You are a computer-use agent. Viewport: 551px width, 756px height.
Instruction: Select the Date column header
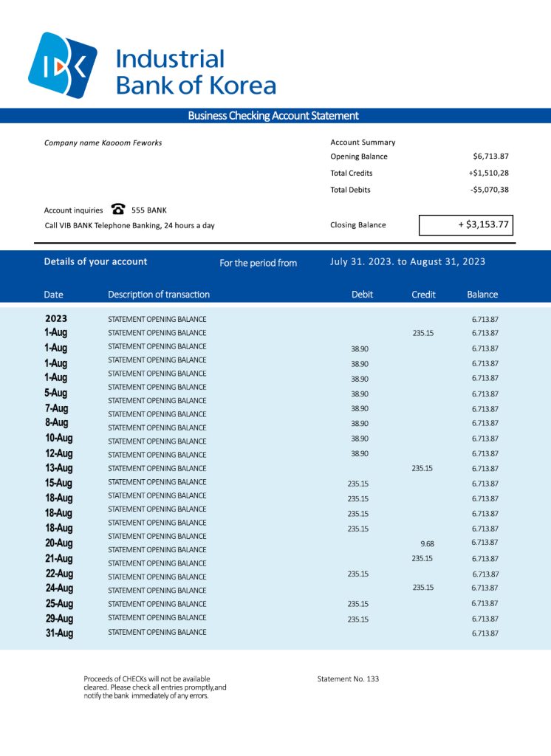[54, 295]
